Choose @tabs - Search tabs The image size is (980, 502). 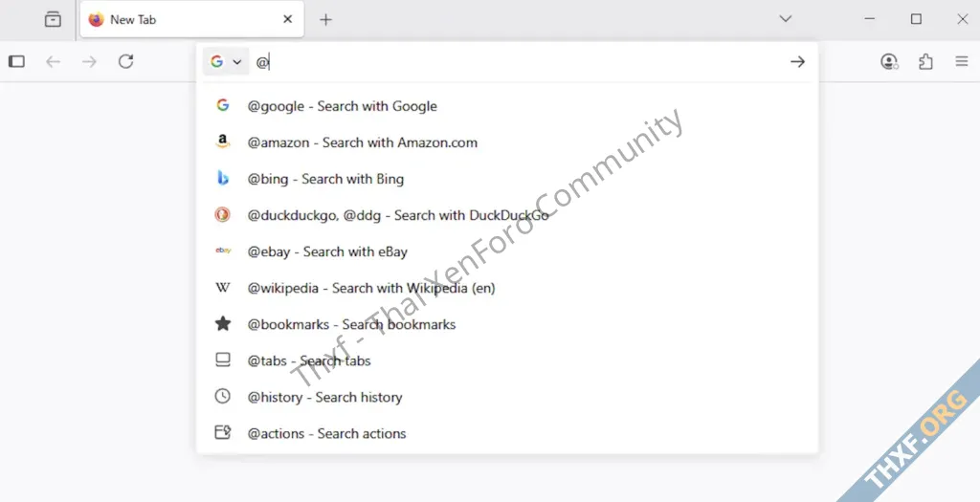(x=507, y=360)
